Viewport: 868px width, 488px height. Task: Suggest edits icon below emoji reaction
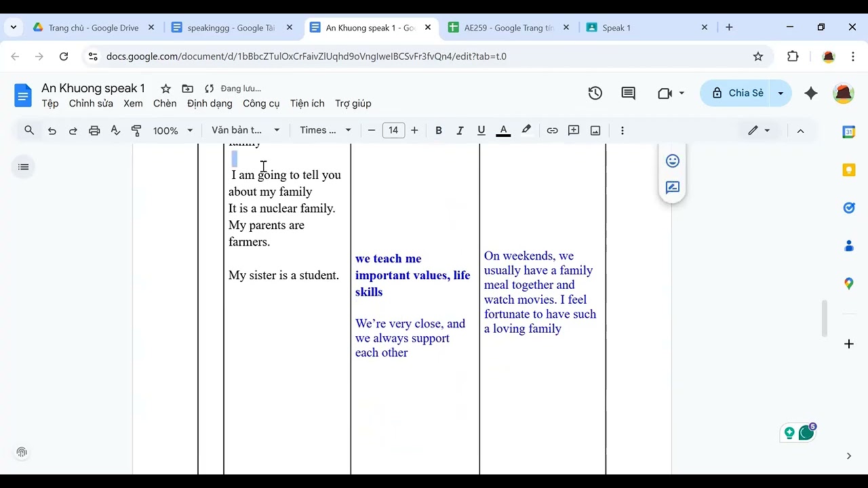tap(673, 188)
